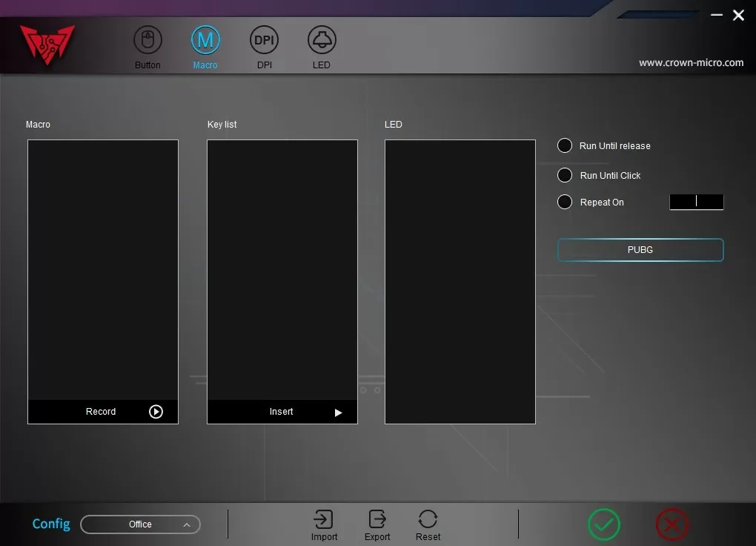
Task: Click the Reset circular arrows icon
Action: tap(428, 519)
